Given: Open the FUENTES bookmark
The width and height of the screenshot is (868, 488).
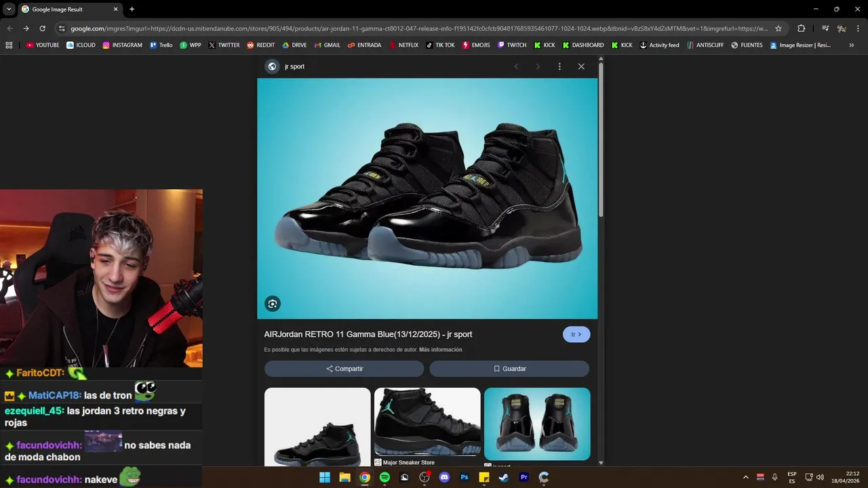Looking at the screenshot, I should pyautogui.click(x=747, y=45).
